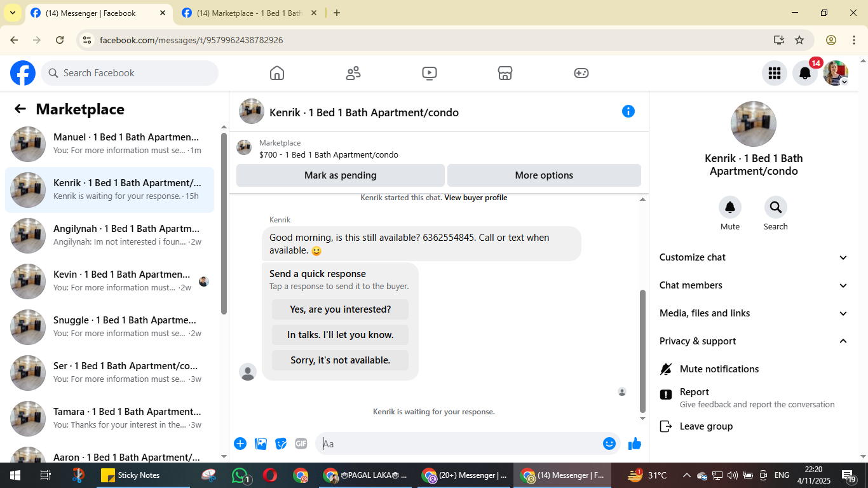
Task: Click the back arrow beside Marketplace heading
Action: (20, 109)
